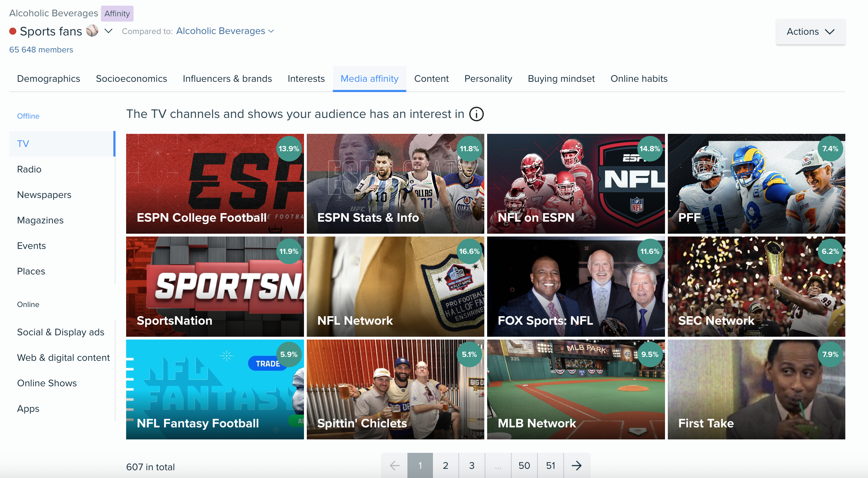Switch to the Demographics tab

[x=48, y=78]
